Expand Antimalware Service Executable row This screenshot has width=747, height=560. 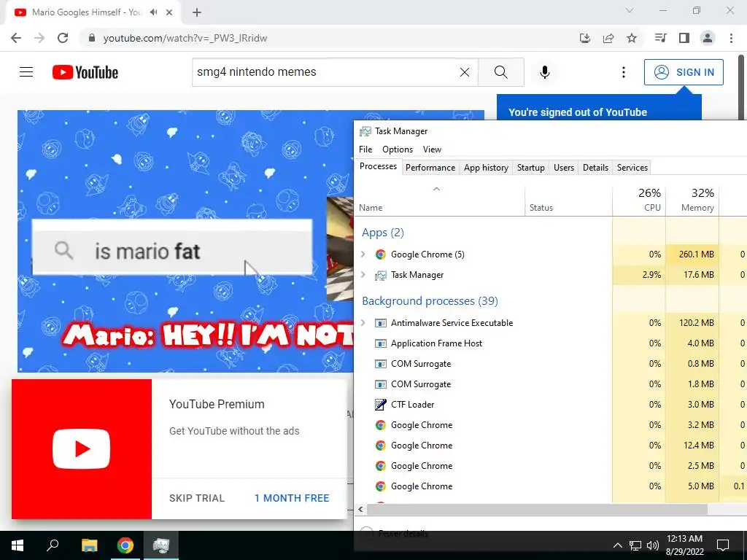point(363,323)
